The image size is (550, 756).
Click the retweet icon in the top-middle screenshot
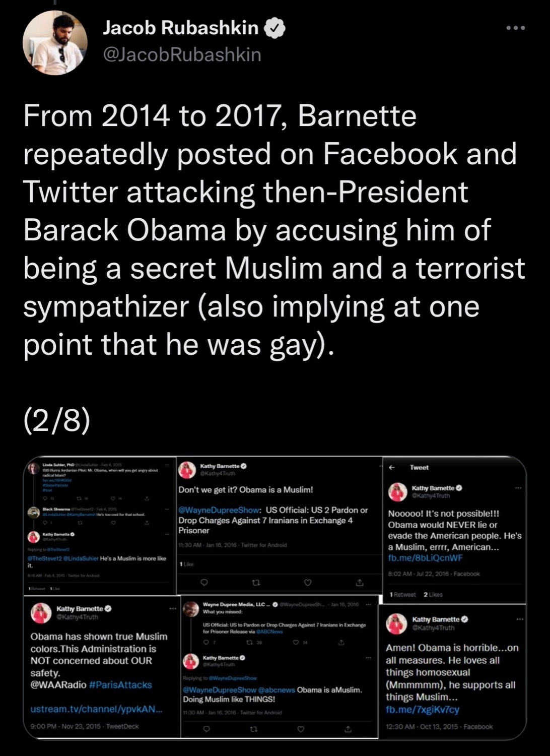pos(256,583)
